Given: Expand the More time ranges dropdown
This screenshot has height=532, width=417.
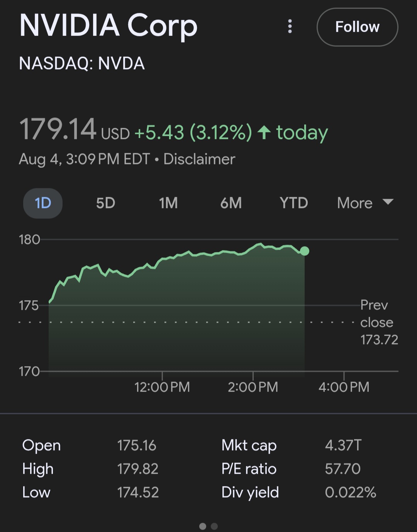Looking at the screenshot, I should coord(365,203).
